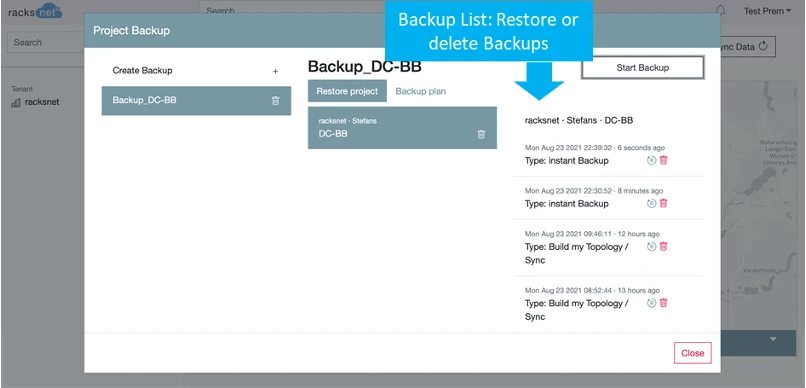Click the Mon Aug 23 2021 09:46:11 timestamp
Image resolution: width=806 pixels, height=388 pixels.
point(568,234)
